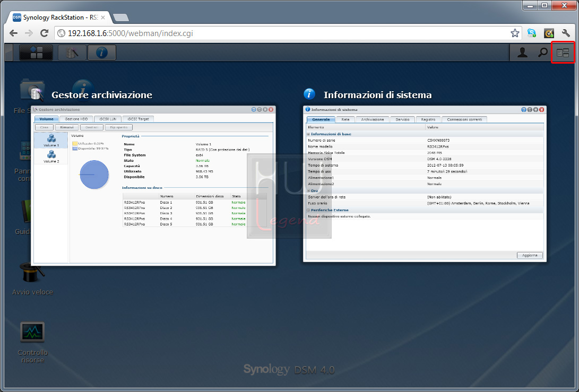Switch to the iSCSI Target tab

138,119
